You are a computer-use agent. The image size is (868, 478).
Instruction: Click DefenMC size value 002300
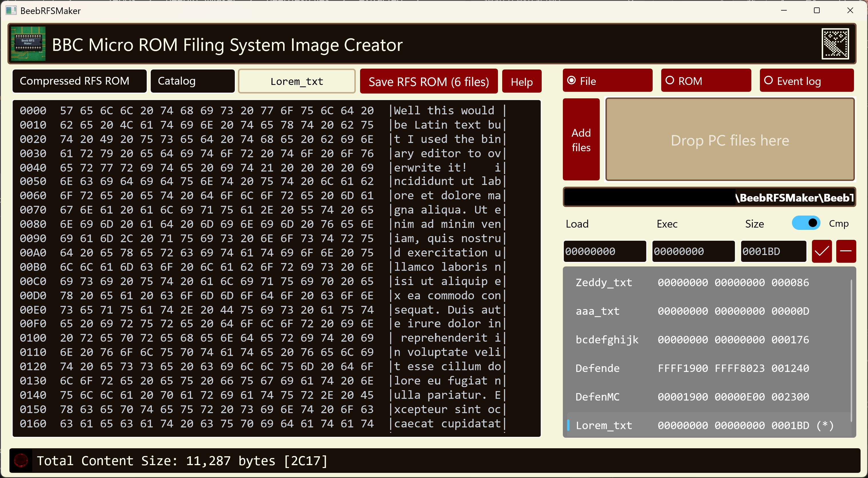tap(790, 397)
